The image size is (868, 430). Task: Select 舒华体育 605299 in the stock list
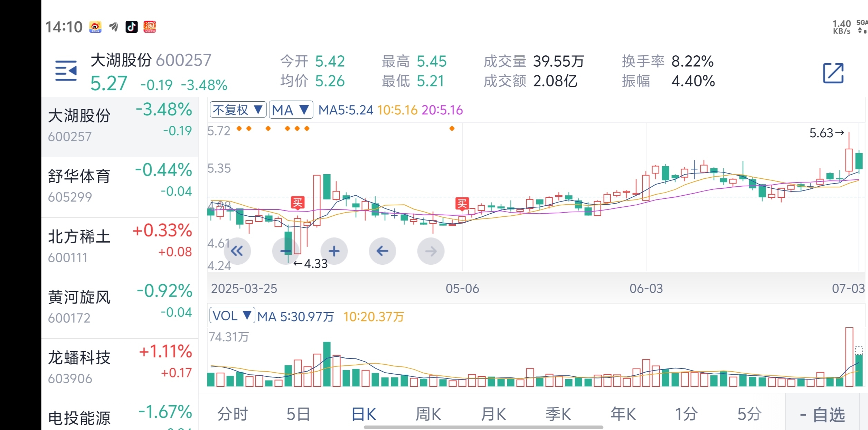click(x=120, y=187)
